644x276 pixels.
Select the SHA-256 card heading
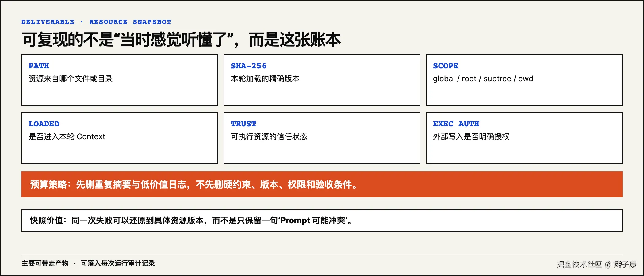click(249, 66)
